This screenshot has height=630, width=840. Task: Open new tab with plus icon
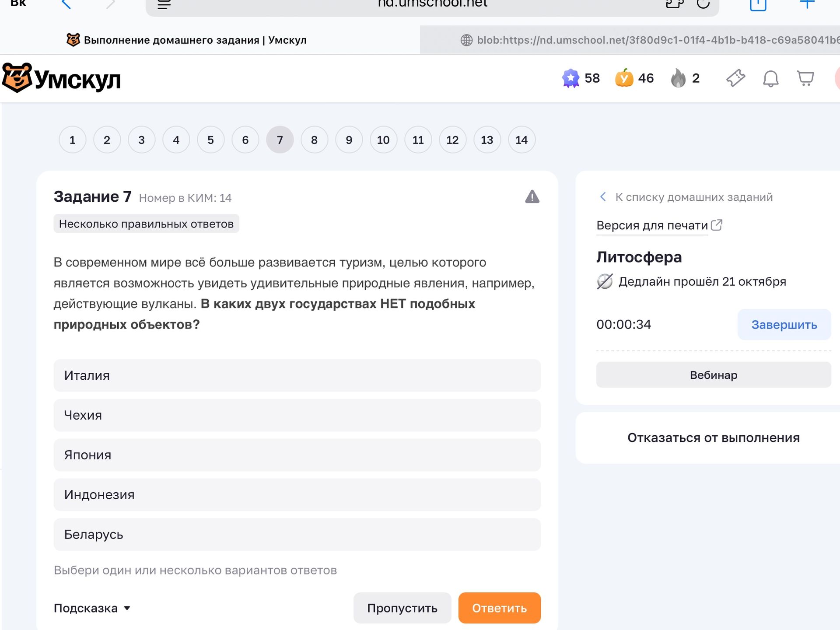point(807,4)
